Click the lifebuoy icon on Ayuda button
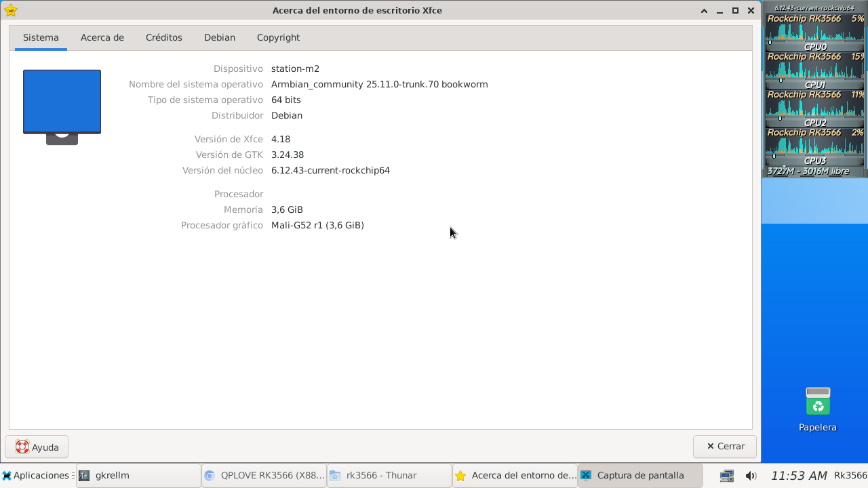 22,447
